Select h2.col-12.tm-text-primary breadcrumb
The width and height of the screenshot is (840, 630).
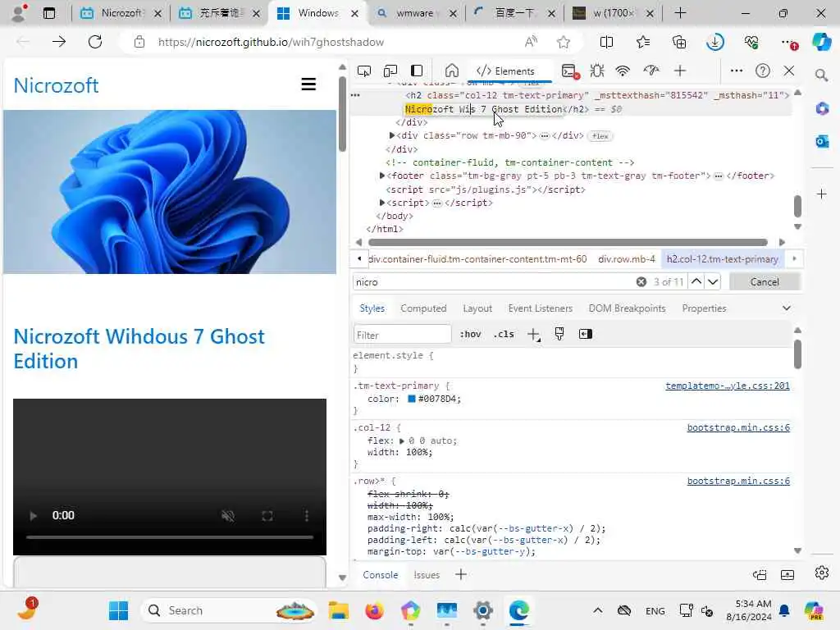click(722, 258)
